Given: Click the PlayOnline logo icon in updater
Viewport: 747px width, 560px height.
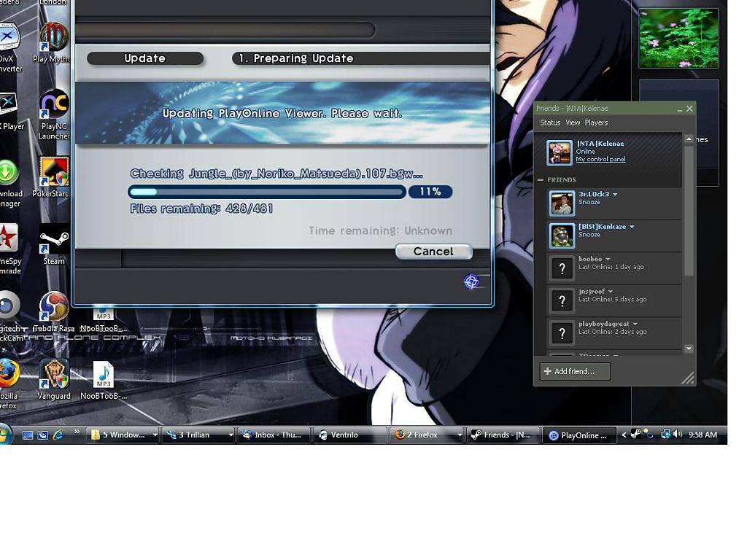Looking at the screenshot, I should tap(471, 281).
